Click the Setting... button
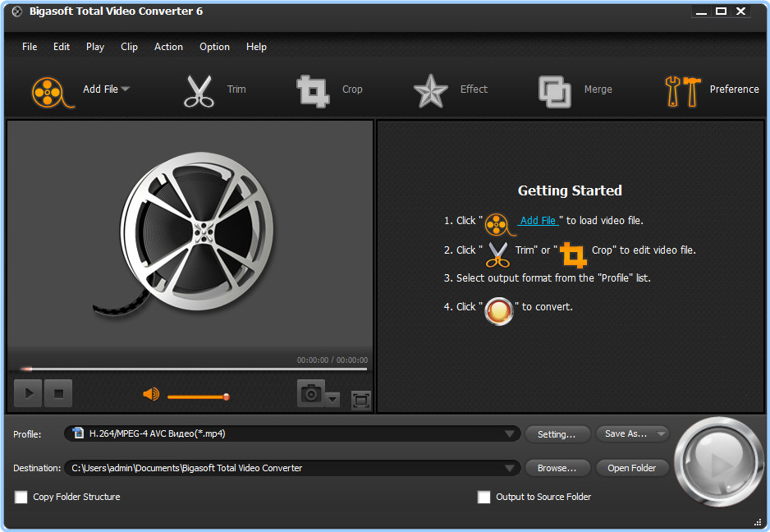 coord(557,434)
